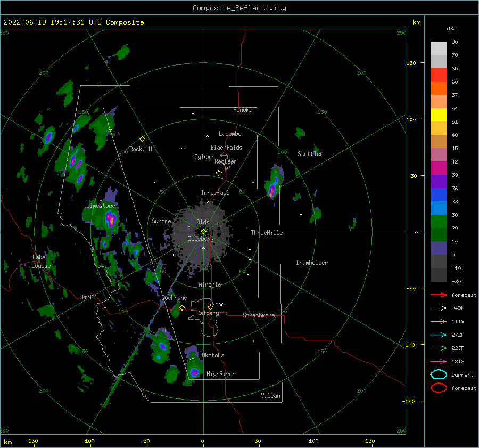Click the Blackfalds label
479x448 pixels.
pyautogui.click(x=226, y=148)
